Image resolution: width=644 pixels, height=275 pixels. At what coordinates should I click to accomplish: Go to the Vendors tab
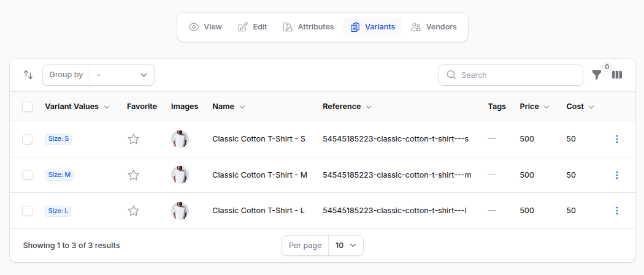coord(434,27)
